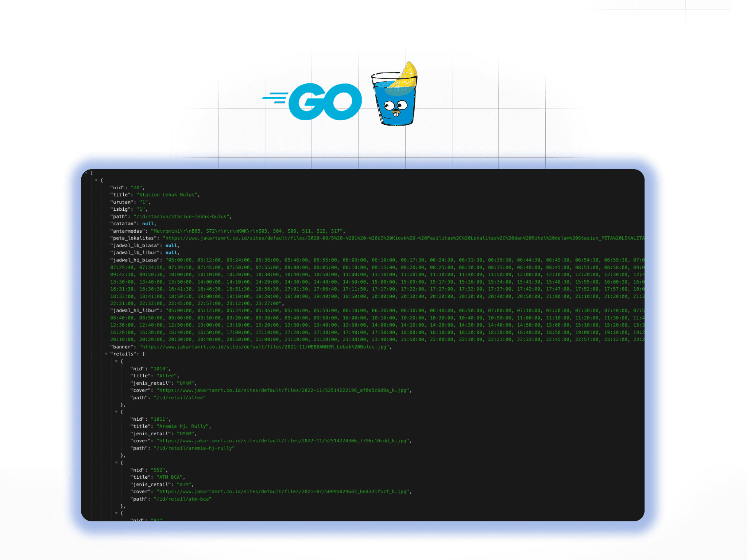Click the "antarmodas" Metromini value

coord(247,231)
